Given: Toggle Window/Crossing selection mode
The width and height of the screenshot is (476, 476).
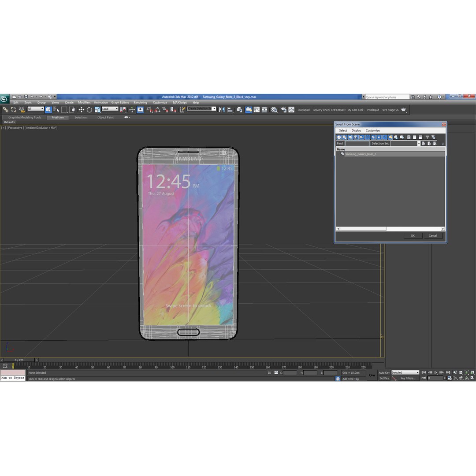Looking at the screenshot, I should (x=72, y=110).
